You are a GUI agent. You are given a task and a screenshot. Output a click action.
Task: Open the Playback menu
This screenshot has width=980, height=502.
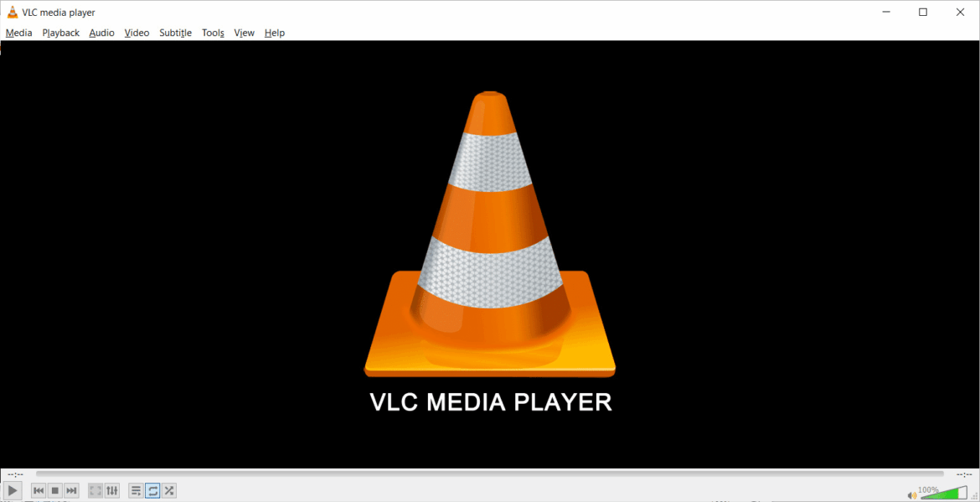(x=61, y=33)
